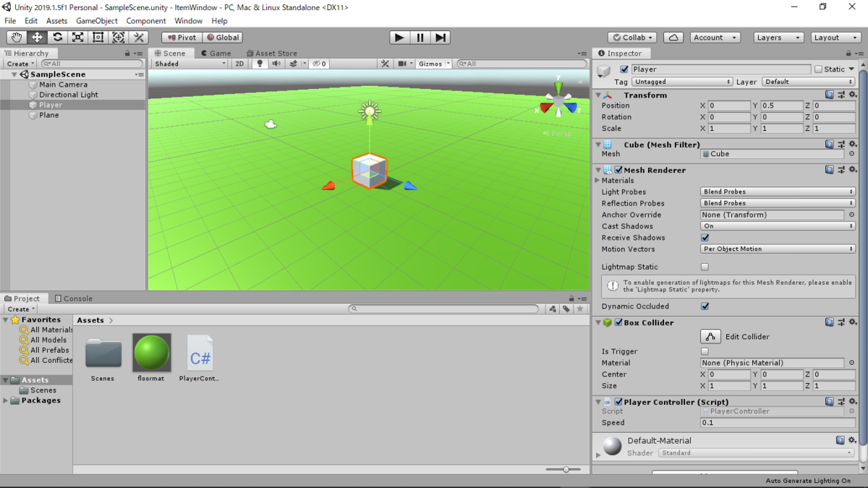Click Project favorites star icon

(579, 309)
